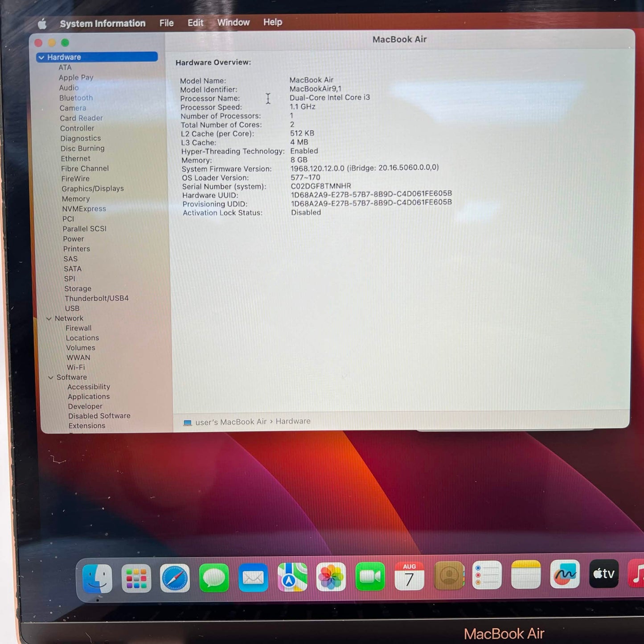Select Memory in the sidebar

[76, 199]
